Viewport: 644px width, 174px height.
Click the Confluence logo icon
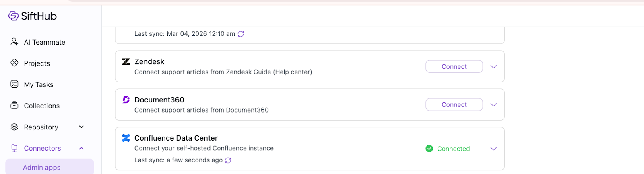(x=126, y=138)
